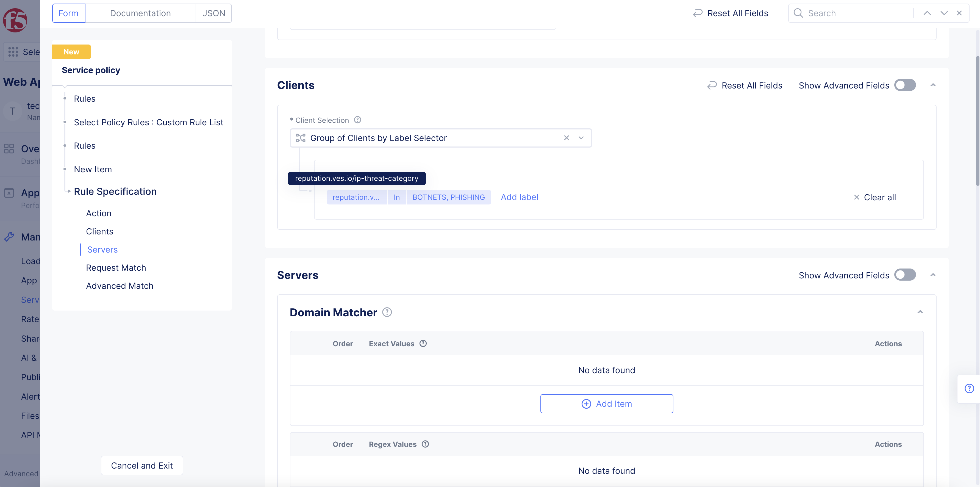Open the Client Selection dropdown
The image size is (980, 487).
[x=581, y=138]
